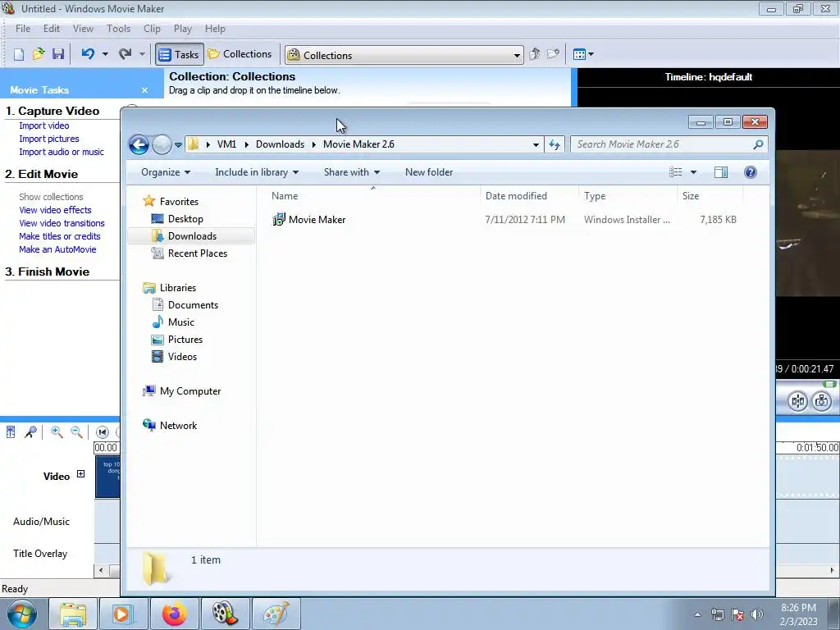Change view with the view icon button
840x630 pixels.
[x=676, y=172]
